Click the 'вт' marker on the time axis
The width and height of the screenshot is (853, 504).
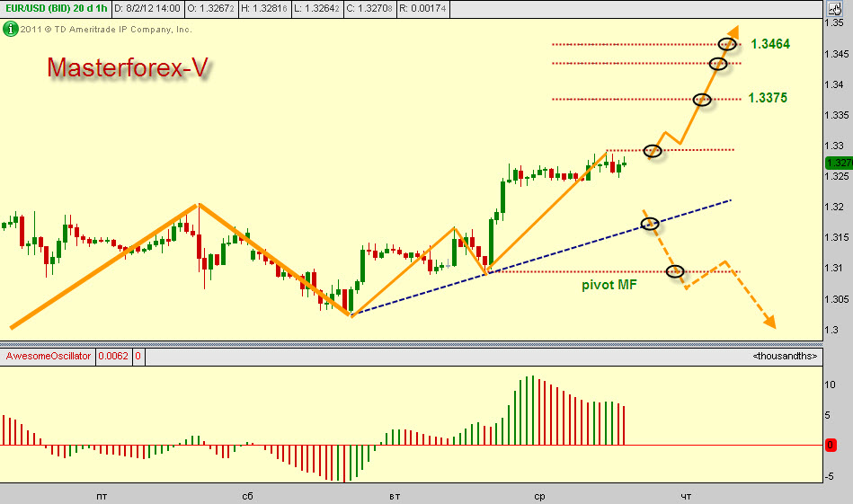394,495
